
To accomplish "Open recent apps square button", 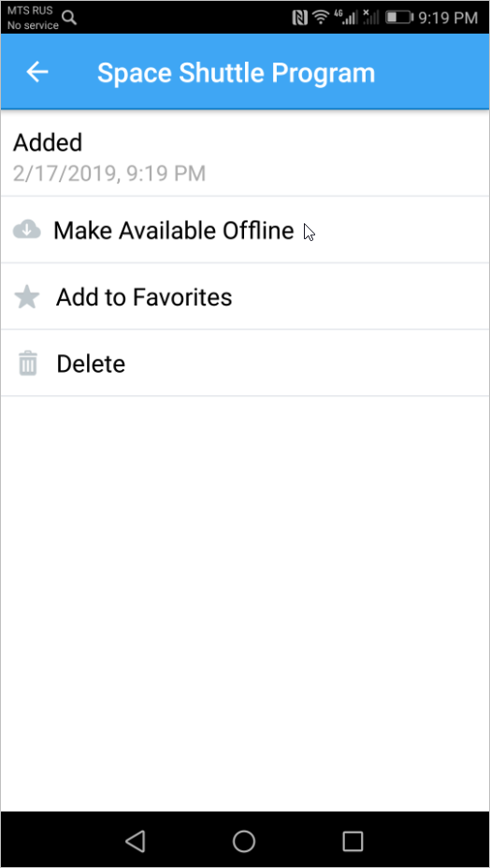I will 353,841.
